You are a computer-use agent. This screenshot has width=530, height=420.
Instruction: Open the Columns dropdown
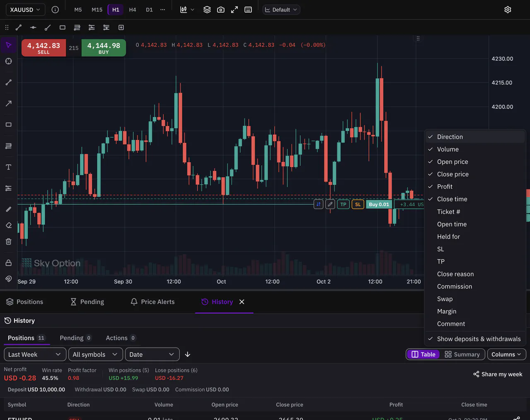507,354
